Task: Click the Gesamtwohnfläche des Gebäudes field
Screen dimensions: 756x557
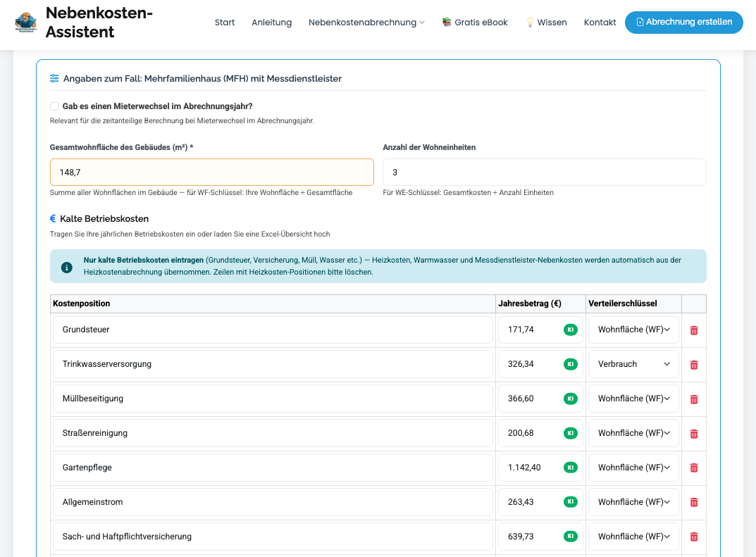Action: [211, 172]
